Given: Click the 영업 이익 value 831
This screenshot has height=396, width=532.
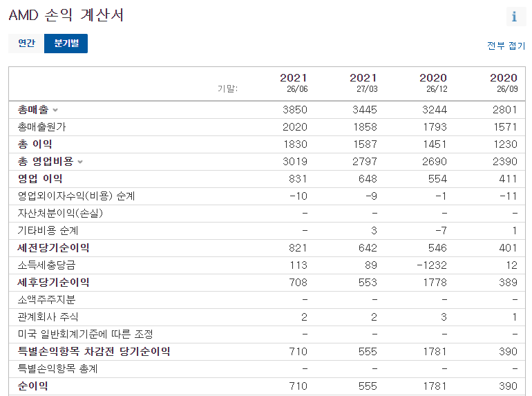Looking at the screenshot, I should coord(298,179).
